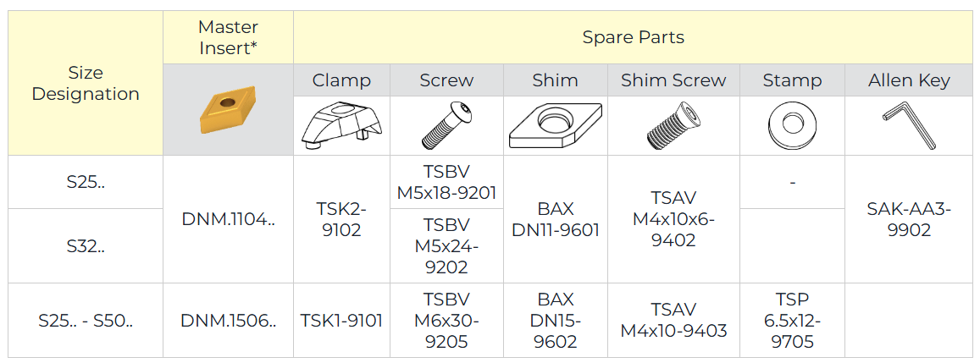Click the DNM.1506.. master insert cell

pyautogui.click(x=228, y=321)
